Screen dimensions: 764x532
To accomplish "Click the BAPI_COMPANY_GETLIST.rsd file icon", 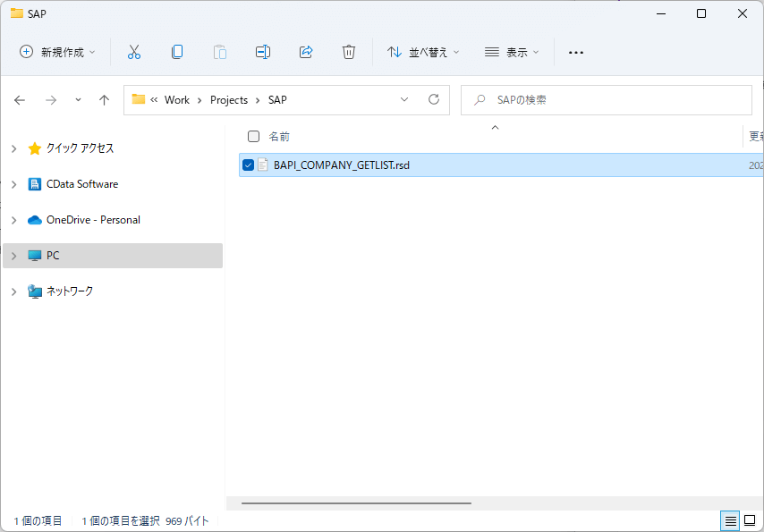I will pyautogui.click(x=263, y=165).
